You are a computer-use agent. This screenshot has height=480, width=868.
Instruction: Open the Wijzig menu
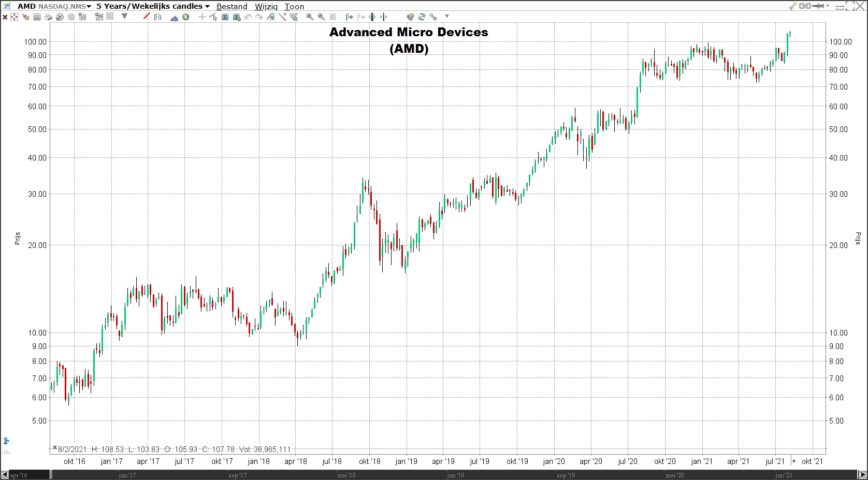pyautogui.click(x=266, y=7)
